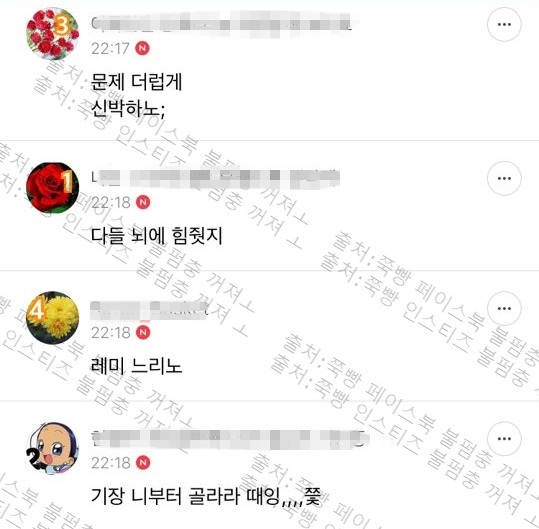
Task: Click the N badge of the yellow flower commenter
Action: [143, 332]
